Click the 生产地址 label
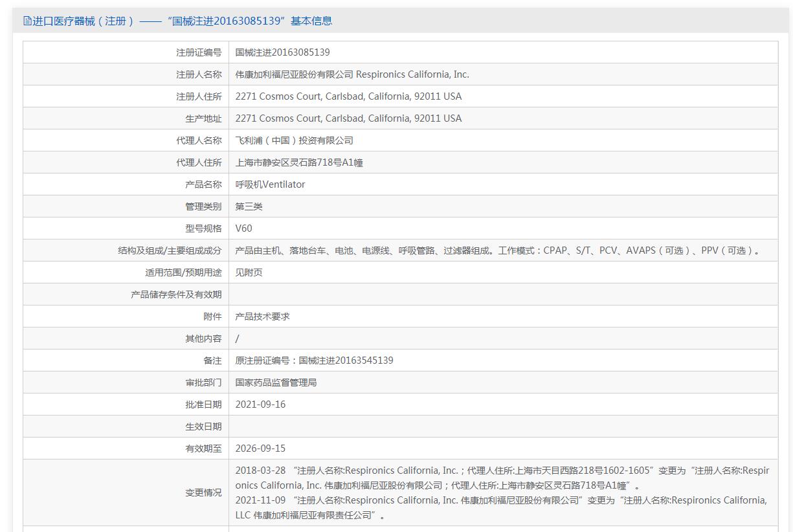 tap(203, 118)
